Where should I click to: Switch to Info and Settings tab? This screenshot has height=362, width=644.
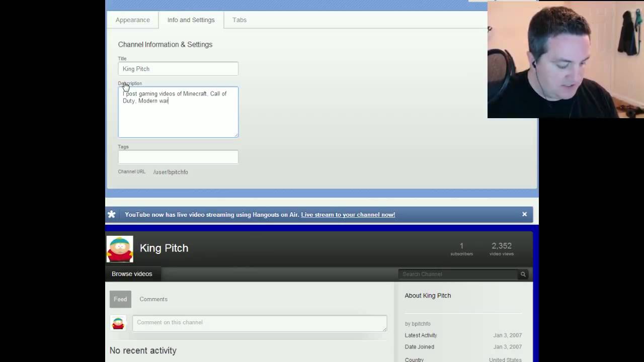[x=191, y=20]
